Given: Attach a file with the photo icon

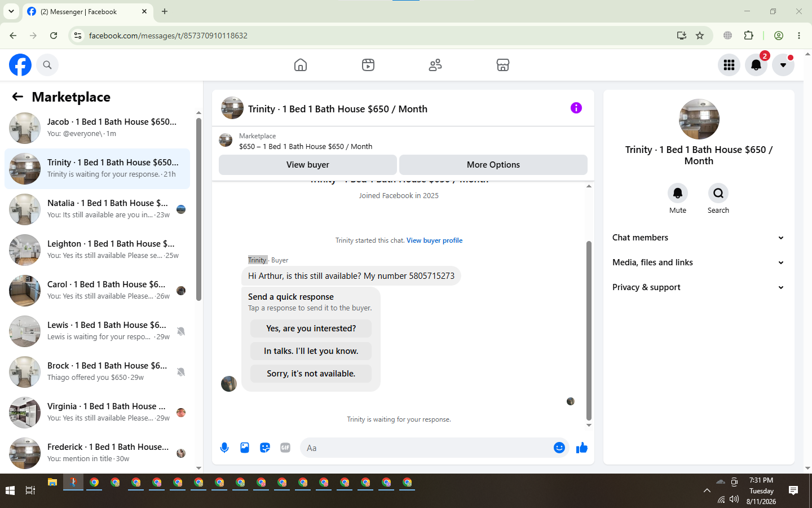Looking at the screenshot, I should pos(245,448).
